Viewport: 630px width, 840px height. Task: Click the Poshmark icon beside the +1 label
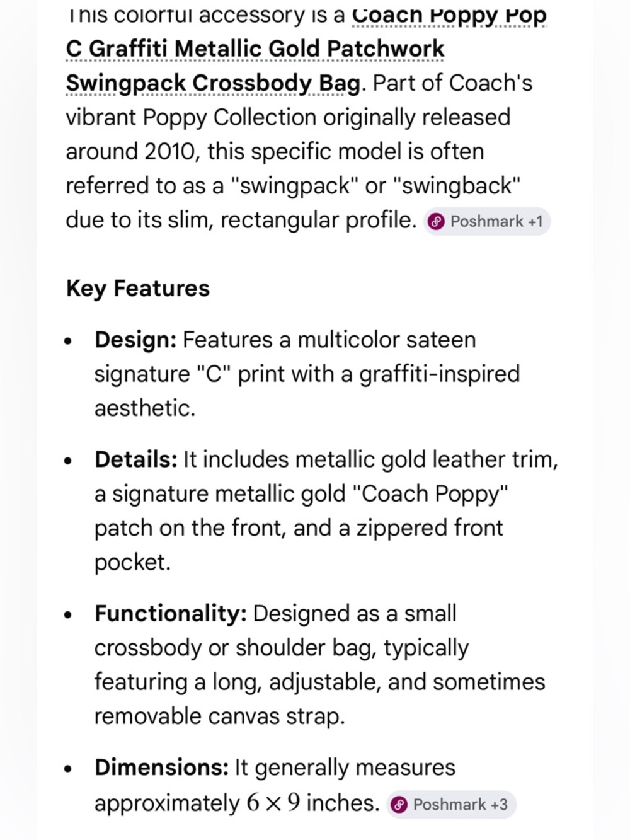[436, 222]
